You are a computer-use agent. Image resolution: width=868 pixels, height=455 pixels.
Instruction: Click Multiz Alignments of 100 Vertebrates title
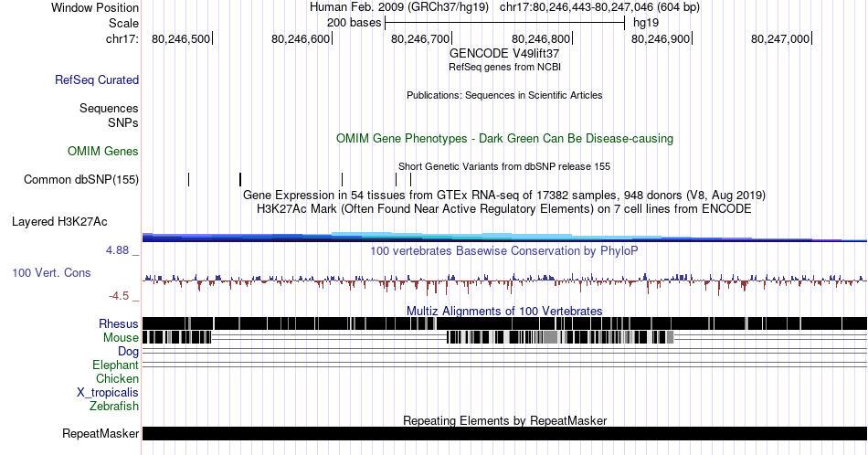coord(504,311)
